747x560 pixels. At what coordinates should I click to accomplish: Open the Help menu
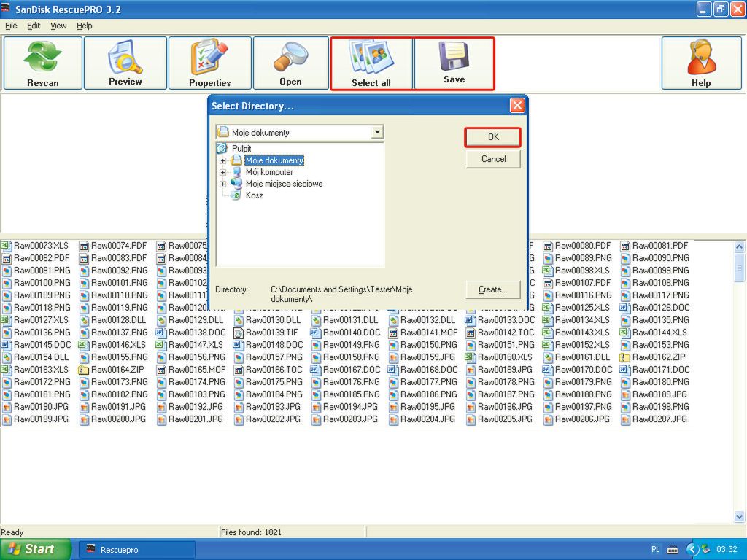click(85, 26)
